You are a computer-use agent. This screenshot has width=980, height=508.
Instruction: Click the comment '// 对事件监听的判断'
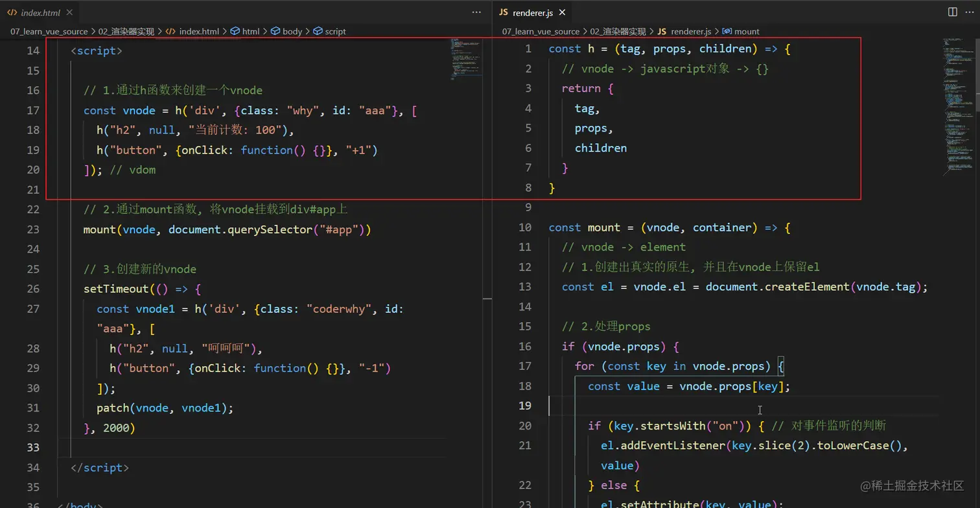pos(830,426)
